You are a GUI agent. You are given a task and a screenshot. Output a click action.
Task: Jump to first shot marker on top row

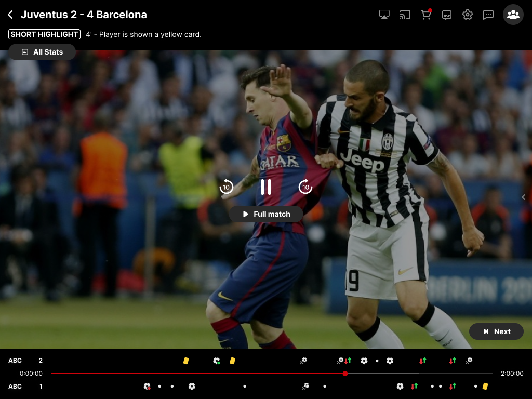click(303, 361)
